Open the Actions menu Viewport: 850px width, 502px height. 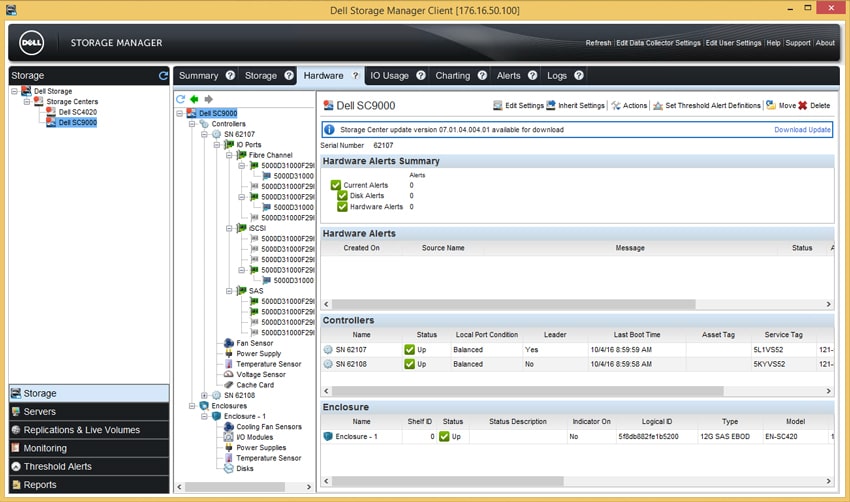pos(629,106)
